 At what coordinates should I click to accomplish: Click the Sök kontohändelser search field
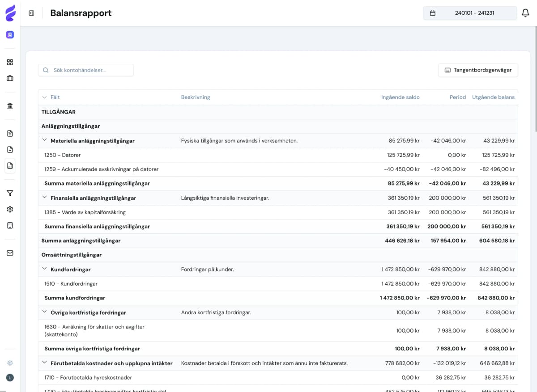pyautogui.click(x=86, y=70)
